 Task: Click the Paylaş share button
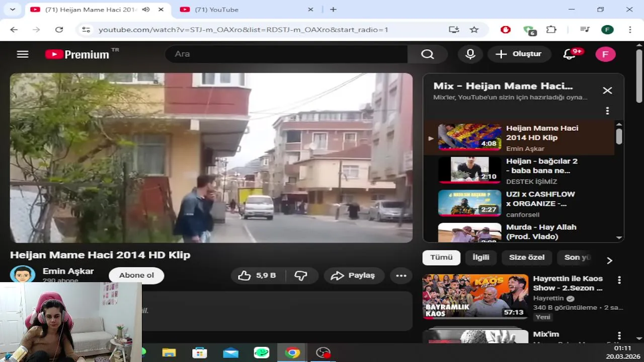(x=354, y=276)
